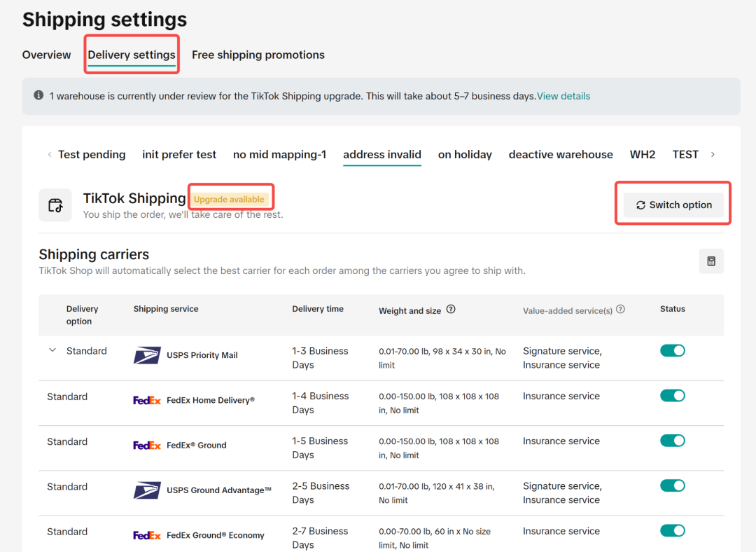Click the help icon beside Value-added service(s)
This screenshot has height=552, width=756.
coord(620,310)
